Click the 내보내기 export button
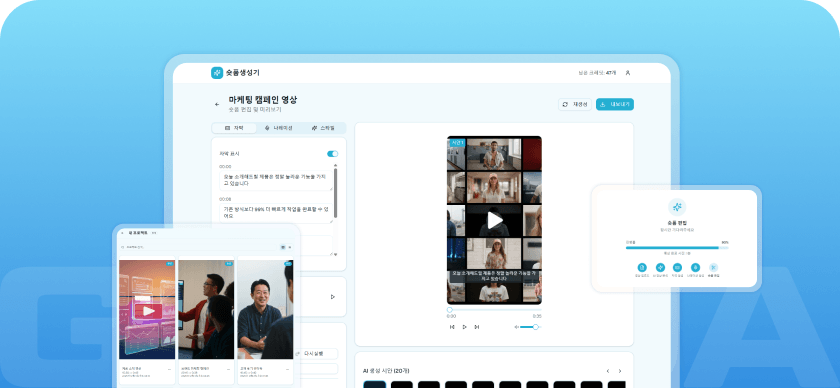 point(614,104)
